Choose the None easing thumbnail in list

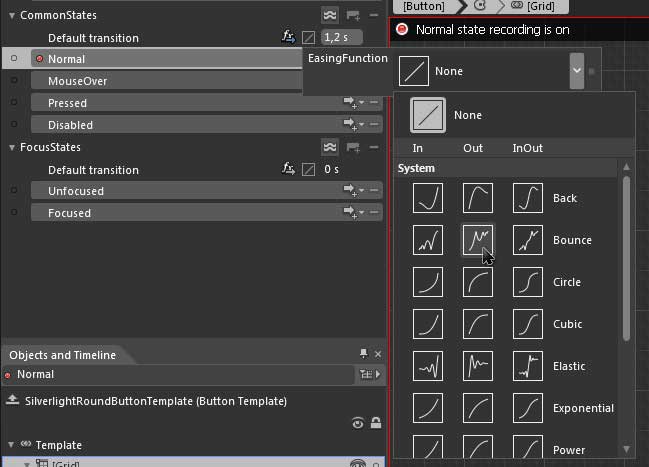pyautogui.click(x=428, y=115)
